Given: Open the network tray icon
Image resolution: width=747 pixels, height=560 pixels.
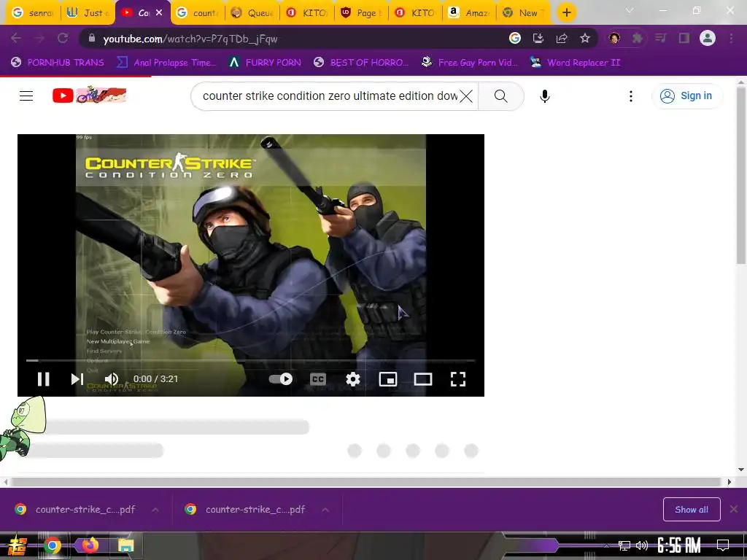Looking at the screenshot, I should [x=624, y=545].
